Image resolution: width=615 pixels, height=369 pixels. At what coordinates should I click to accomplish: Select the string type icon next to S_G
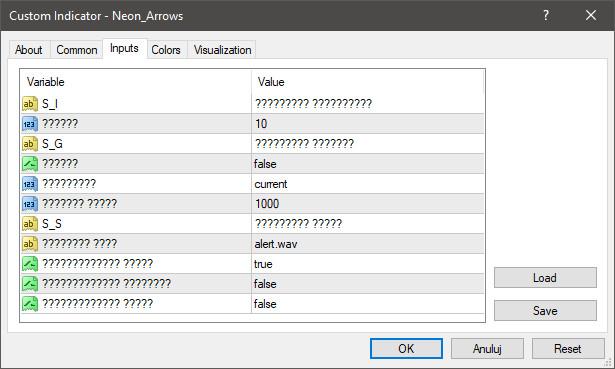click(x=30, y=144)
